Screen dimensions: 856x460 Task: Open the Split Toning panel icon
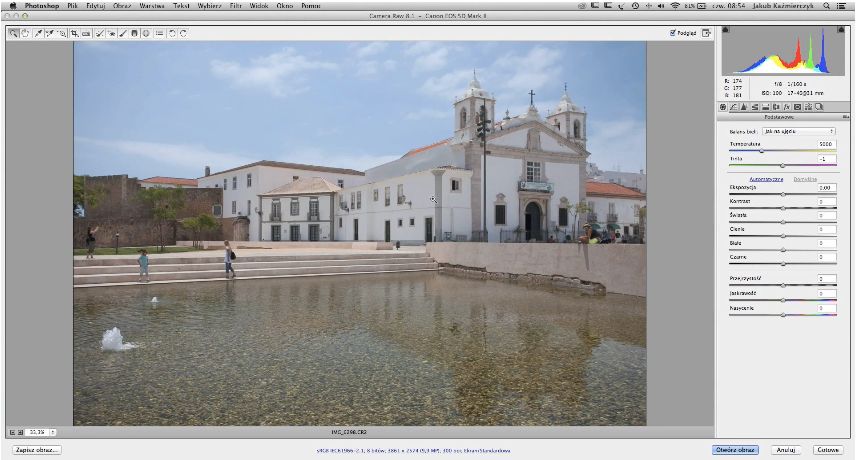[x=765, y=107]
